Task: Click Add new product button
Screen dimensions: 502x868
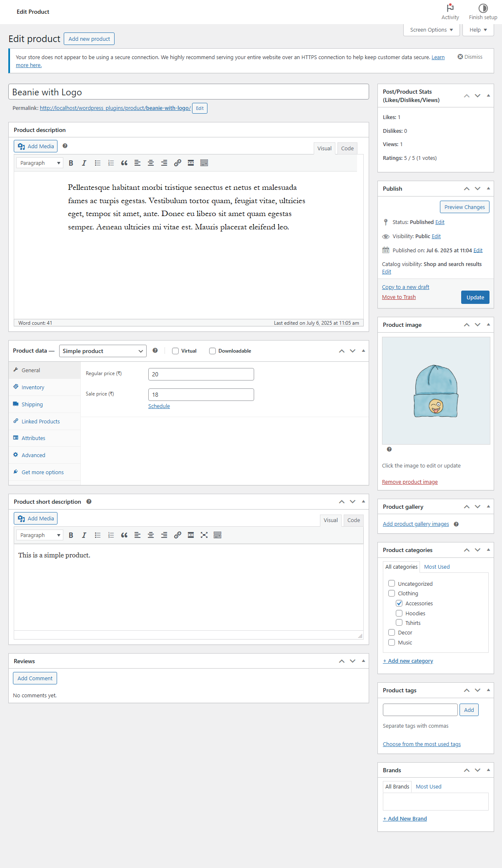Action: click(x=89, y=39)
